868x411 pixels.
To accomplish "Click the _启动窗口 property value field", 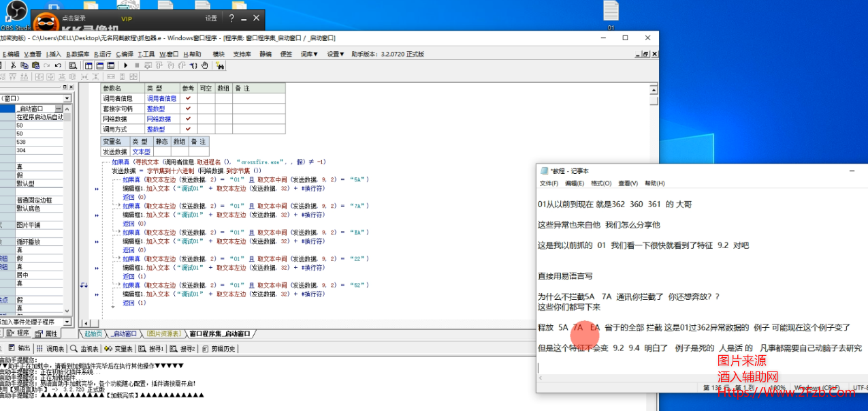I will 35,108.
